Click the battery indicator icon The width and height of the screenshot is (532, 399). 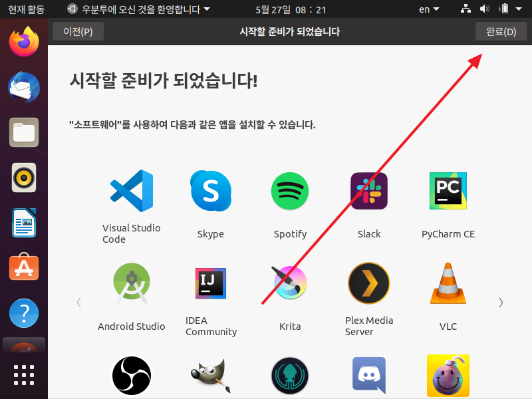(x=504, y=9)
